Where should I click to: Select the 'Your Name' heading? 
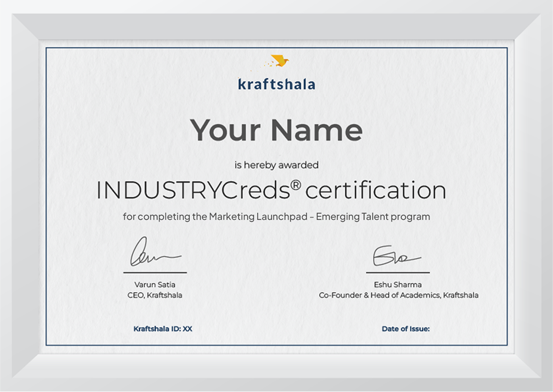point(276,130)
